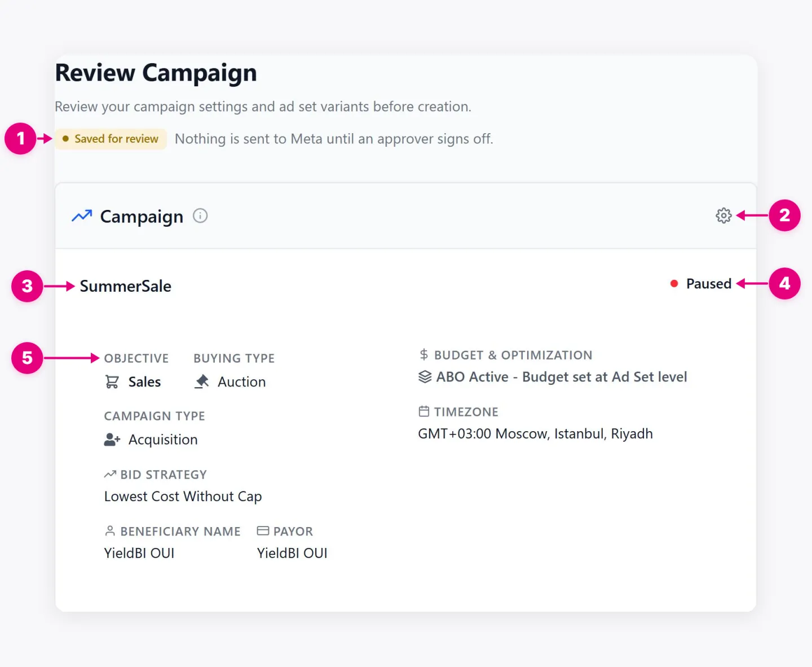Click the red Paused status dot
This screenshot has height=667, width=812.
click(674, 284)
